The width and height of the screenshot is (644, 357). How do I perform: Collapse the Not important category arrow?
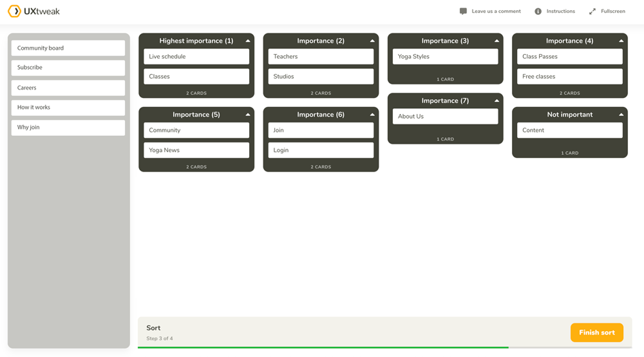click(x=621, y=115)
